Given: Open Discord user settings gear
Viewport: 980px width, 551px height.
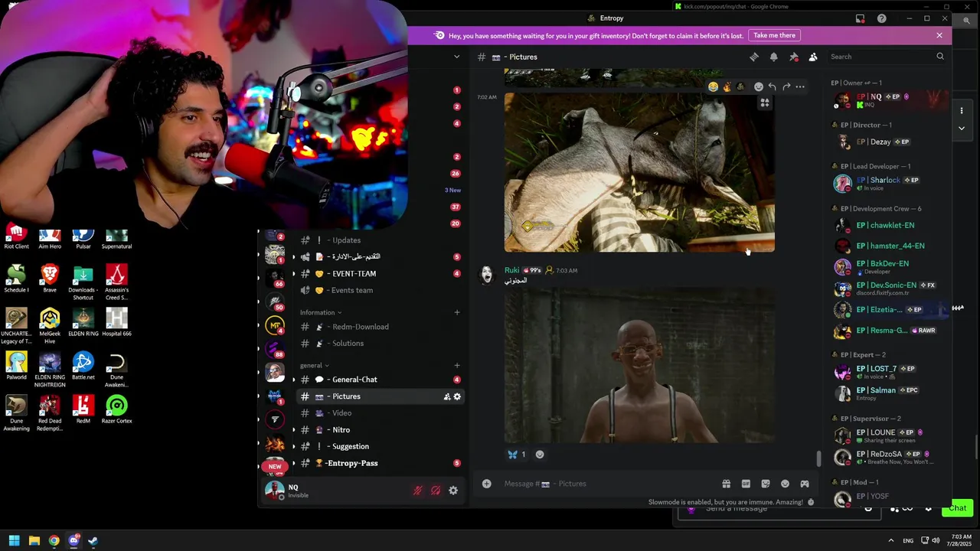Looking at the screenshot, I should [453, 491].
